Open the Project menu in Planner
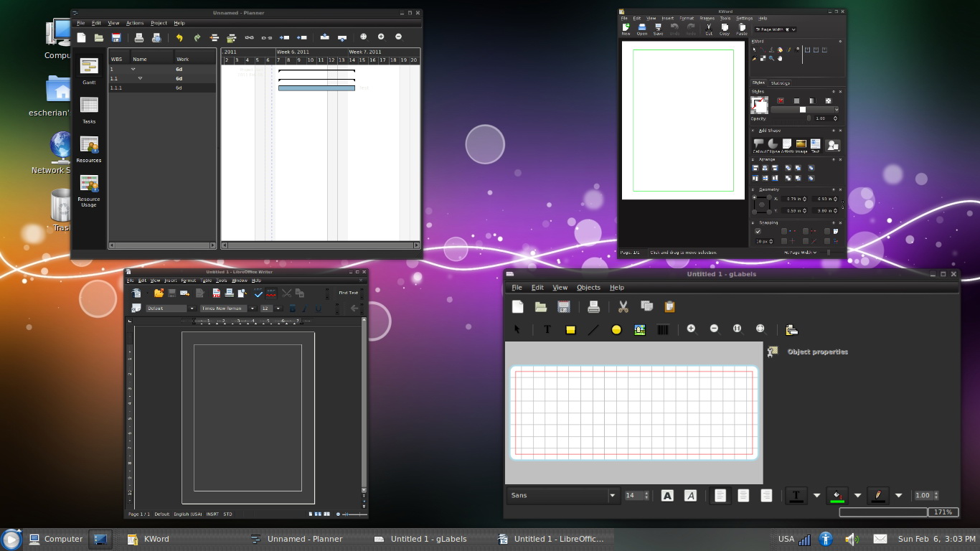 (x=159, y=23)
